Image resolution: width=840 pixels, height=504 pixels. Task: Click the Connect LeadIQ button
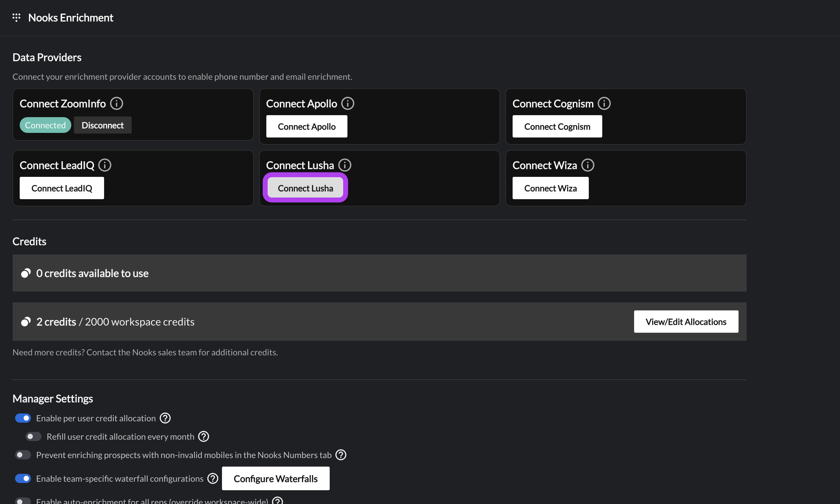coord(62,188)
